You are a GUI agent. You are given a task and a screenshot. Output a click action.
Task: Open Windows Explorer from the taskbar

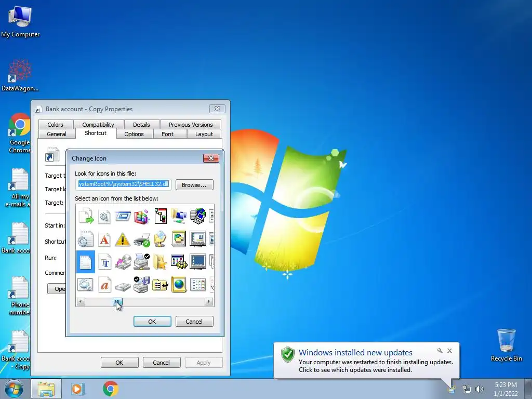click(46, 389)
